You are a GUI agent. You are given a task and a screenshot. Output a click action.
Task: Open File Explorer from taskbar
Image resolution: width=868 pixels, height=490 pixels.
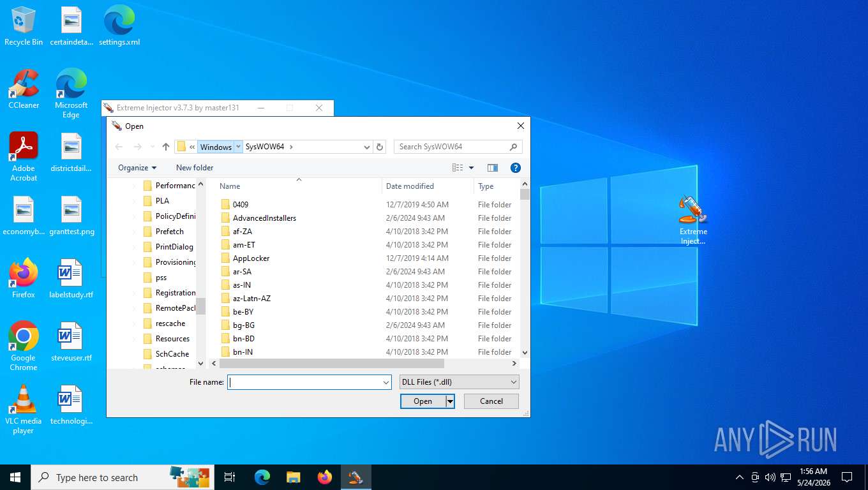(x=294, y=477)
